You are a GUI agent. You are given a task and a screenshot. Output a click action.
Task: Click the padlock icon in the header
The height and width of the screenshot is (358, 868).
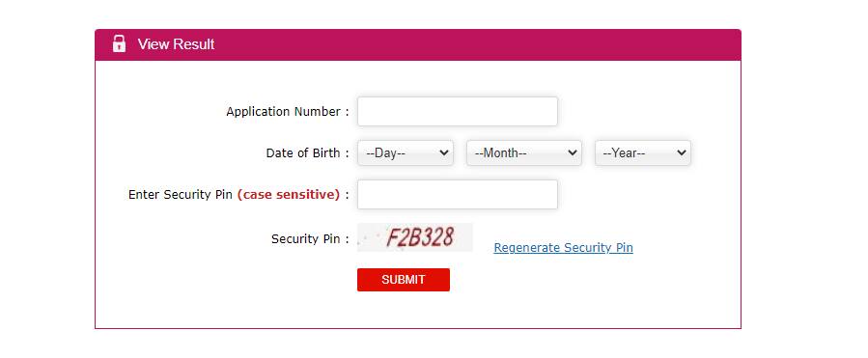tap(119, 43)
